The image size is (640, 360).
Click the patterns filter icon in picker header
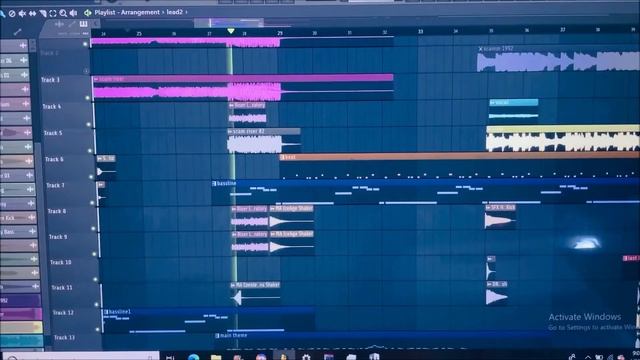pos(84,24)
